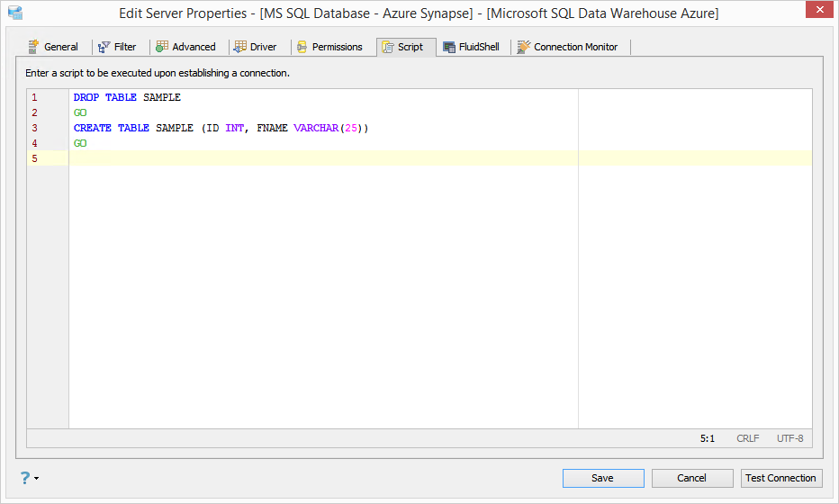Open the Permissions tab
Screen dimensions: 839x504
tap(330, 47)
